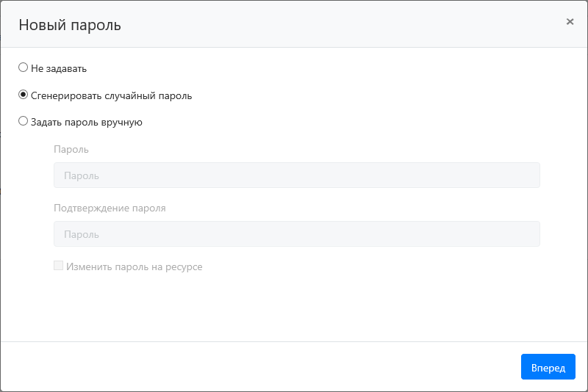
Task: Click the Изменить пароль на ресурсе label text
Action: [134, 267]
